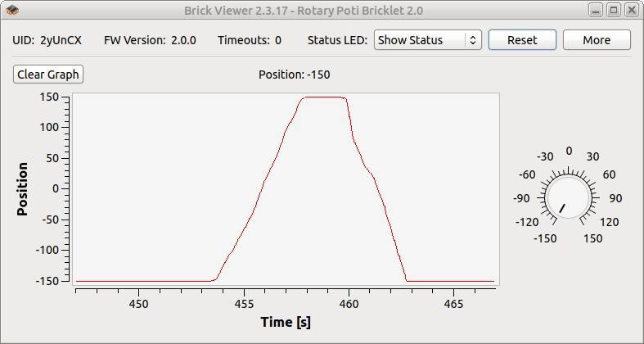This screenshot has width=644, height=344.
Task: Open the More menu button
Action: pos(597,40)
